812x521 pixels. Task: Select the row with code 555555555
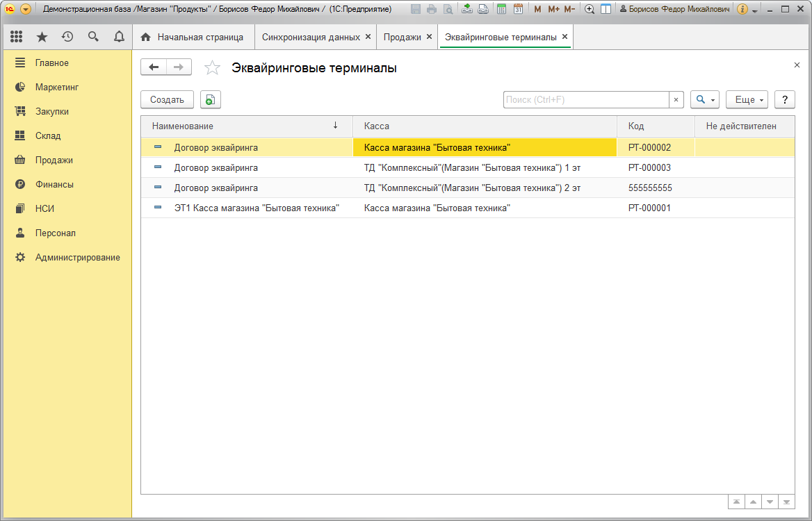468,188
